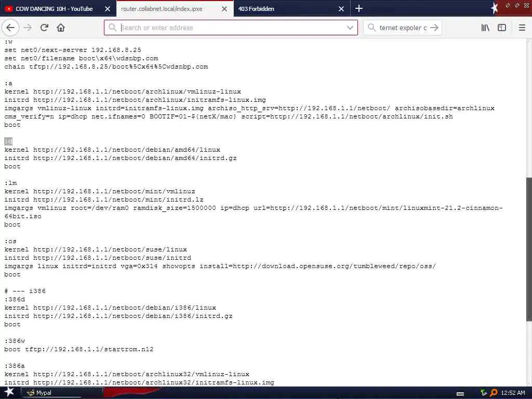Click the 'chain tftp://192.168.8.25/...' line
Screen dimensions: 532x399
point(106,66)
